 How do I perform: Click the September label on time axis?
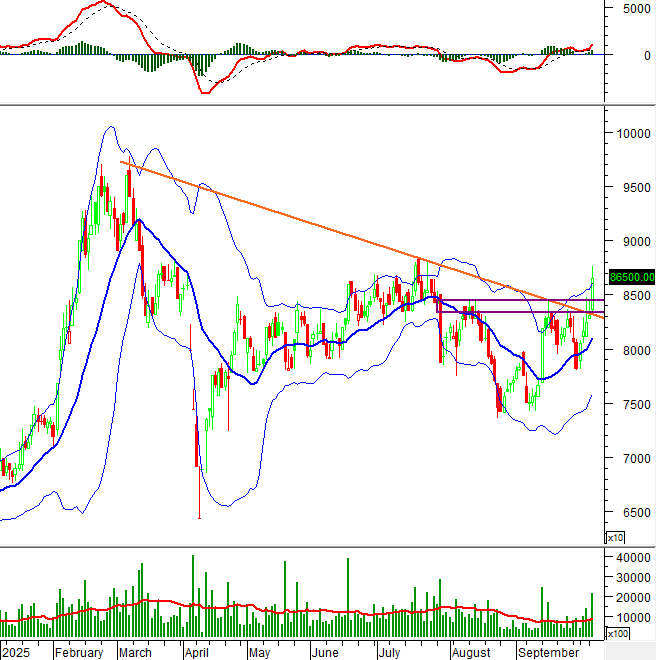tap(544, 652)
